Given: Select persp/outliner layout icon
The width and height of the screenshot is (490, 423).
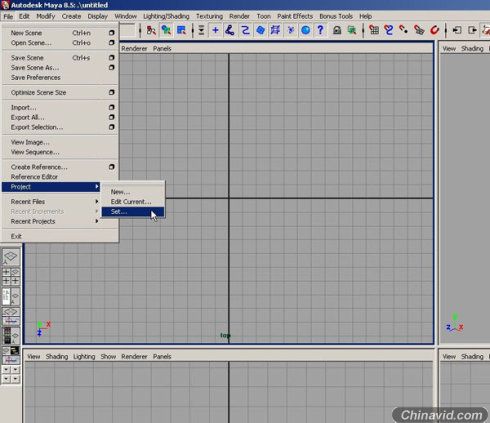Looking at the screenshot, I should (11, 297).
